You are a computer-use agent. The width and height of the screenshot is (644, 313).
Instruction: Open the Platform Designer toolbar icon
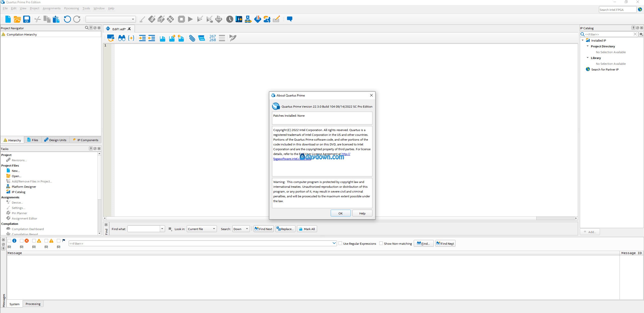pos(248,19)
